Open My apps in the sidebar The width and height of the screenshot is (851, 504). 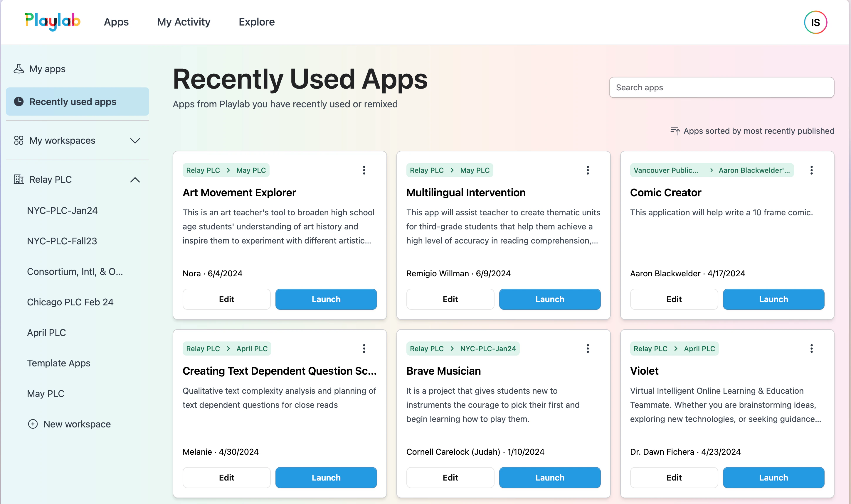pyautogui.click(x=47, y=69)
